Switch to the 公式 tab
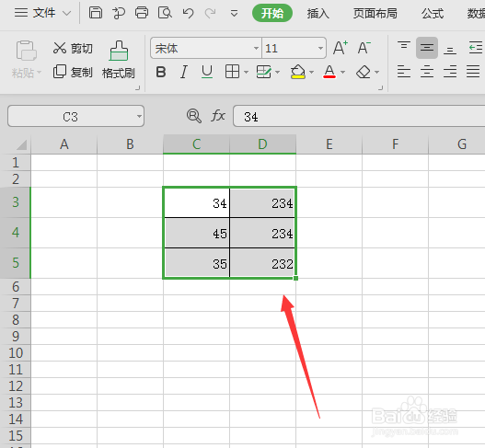 click(x=433, y=13)
